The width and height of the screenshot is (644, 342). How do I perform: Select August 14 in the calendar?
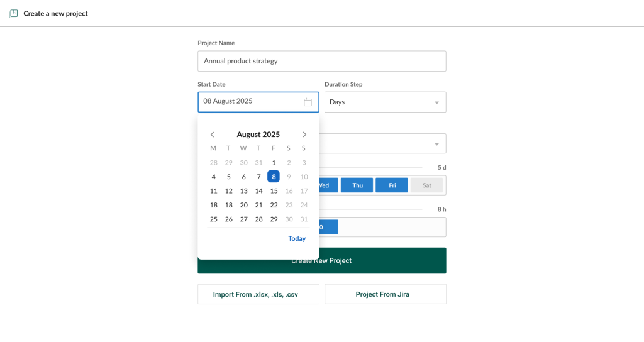[x=258, y=191]
